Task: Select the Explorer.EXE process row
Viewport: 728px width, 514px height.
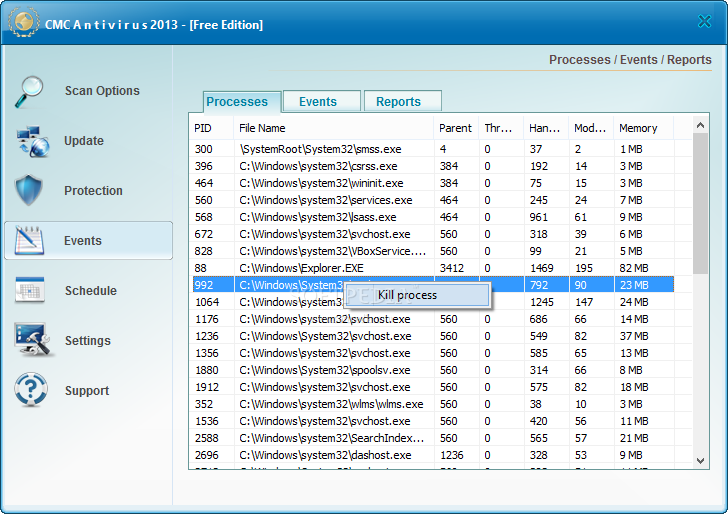Action: point(432,268)
